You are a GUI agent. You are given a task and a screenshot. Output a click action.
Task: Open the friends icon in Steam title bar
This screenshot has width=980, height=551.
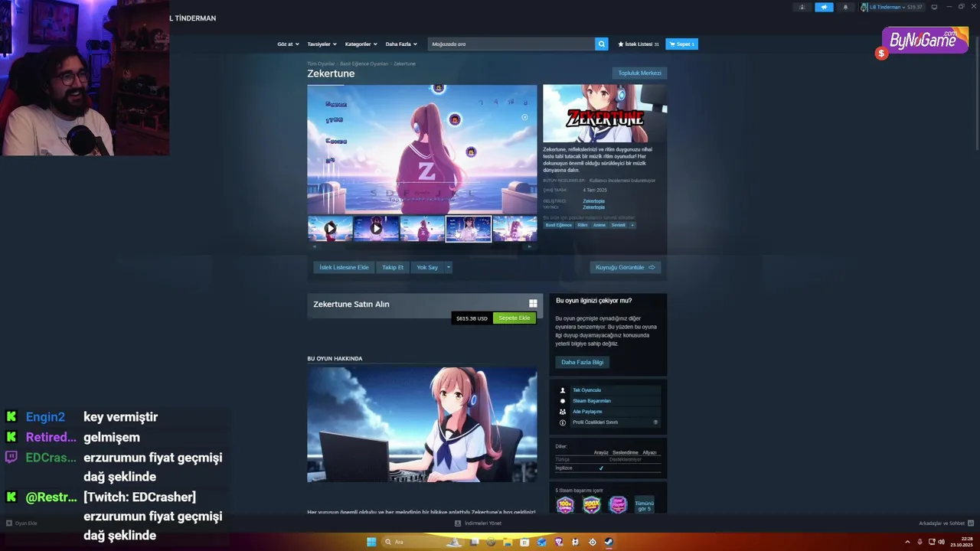[802, 7]
